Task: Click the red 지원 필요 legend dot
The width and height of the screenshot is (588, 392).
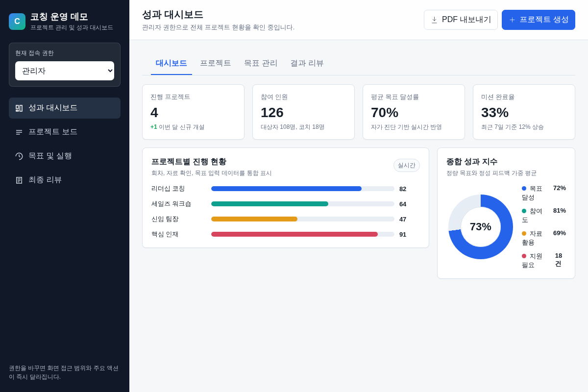Action: tap(524, 256)
